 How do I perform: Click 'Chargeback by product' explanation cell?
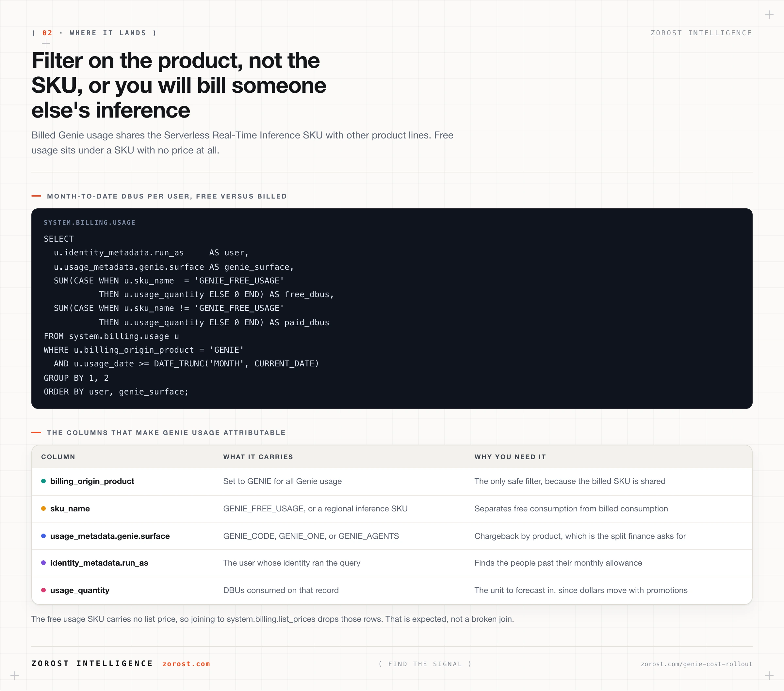point(580,536)
